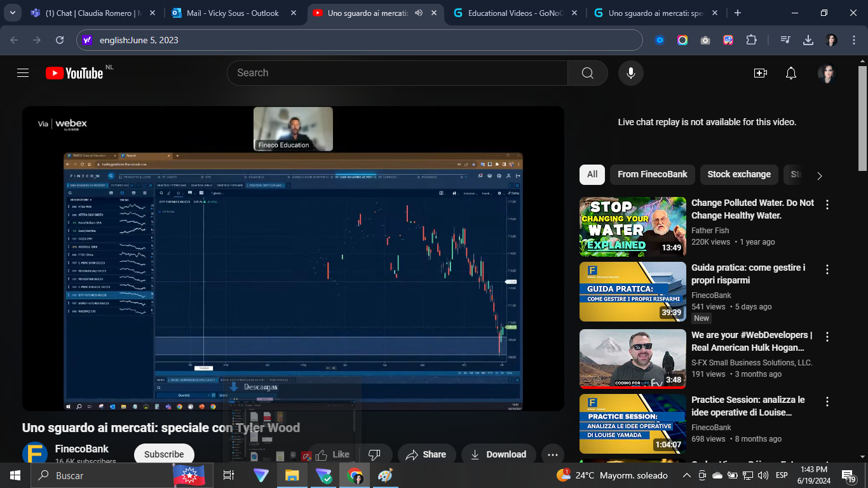Image resolution: width=868 pixels, height=488 pixels.
Task: Click the main video player
Action: tap(293, 259)
